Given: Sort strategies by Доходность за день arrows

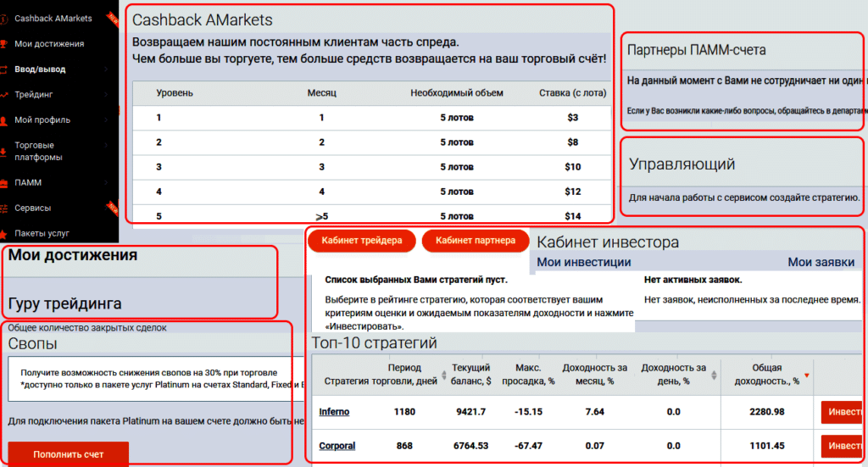Looking at the screenshot, I should [x=714, y=375].
